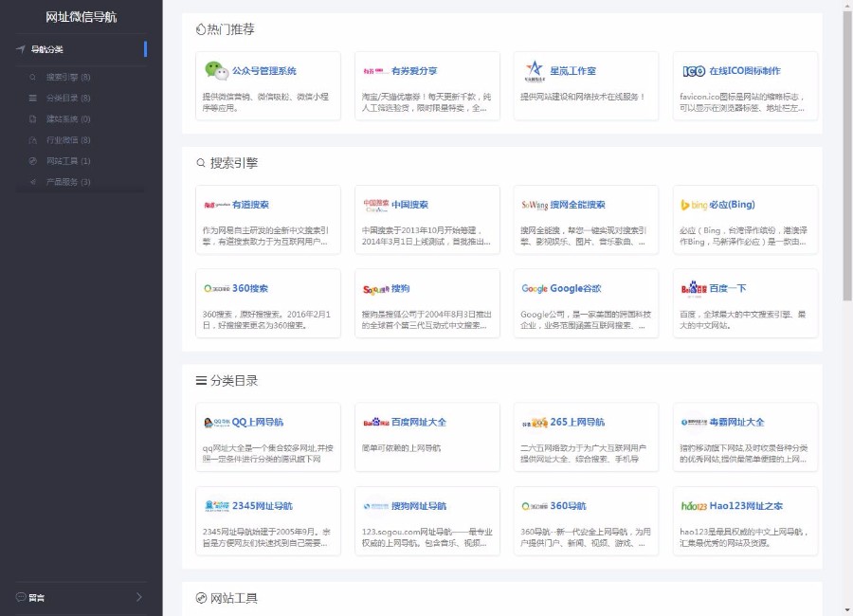Open the 搜狗网址导航 title link
This screenshot has width=853, height=616.
pos(419,506)
